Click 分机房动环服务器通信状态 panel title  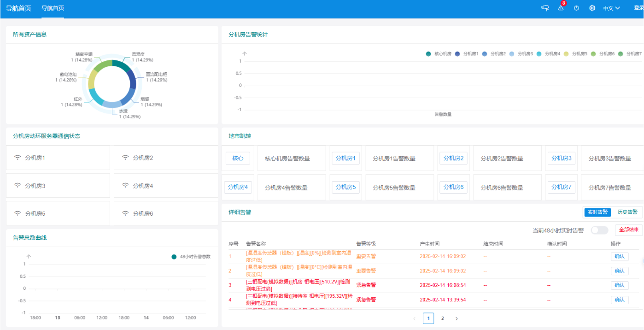coord(47,136)
